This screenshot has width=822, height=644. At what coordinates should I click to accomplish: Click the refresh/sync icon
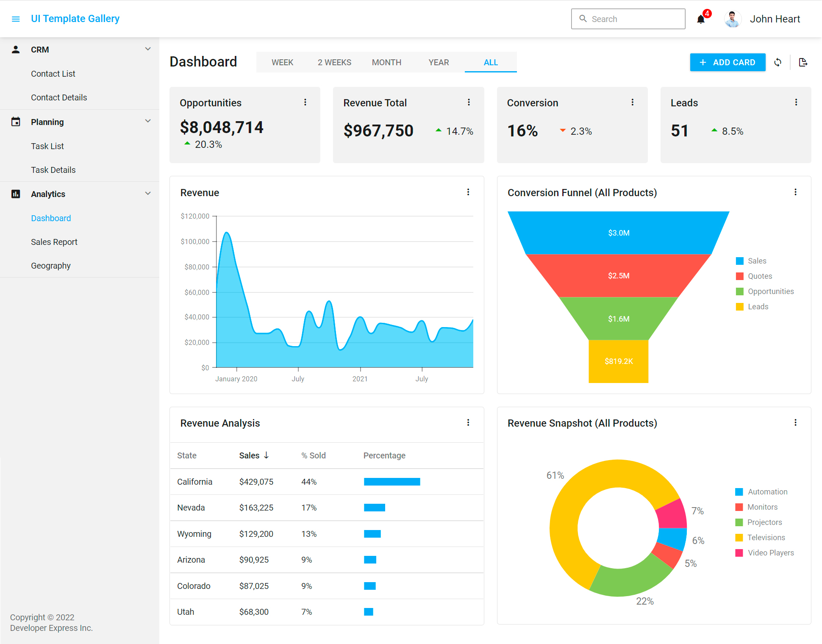point(777,62)
